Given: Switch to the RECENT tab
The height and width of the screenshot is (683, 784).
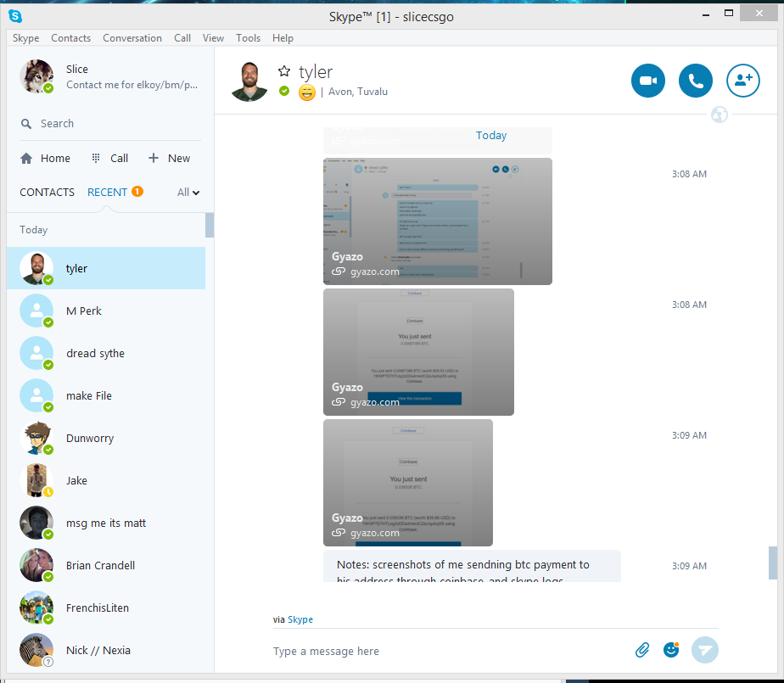Looking at the screenshot, I should pos(107,193).
